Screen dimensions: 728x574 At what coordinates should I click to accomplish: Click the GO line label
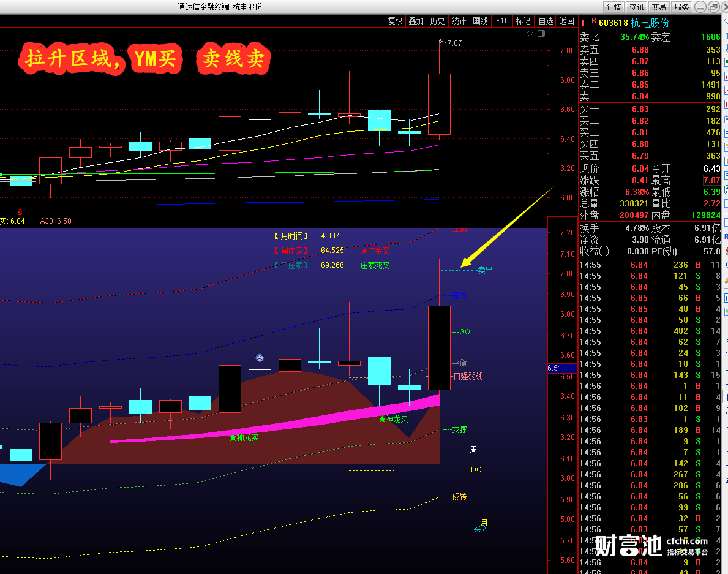(x=464, y=331)
